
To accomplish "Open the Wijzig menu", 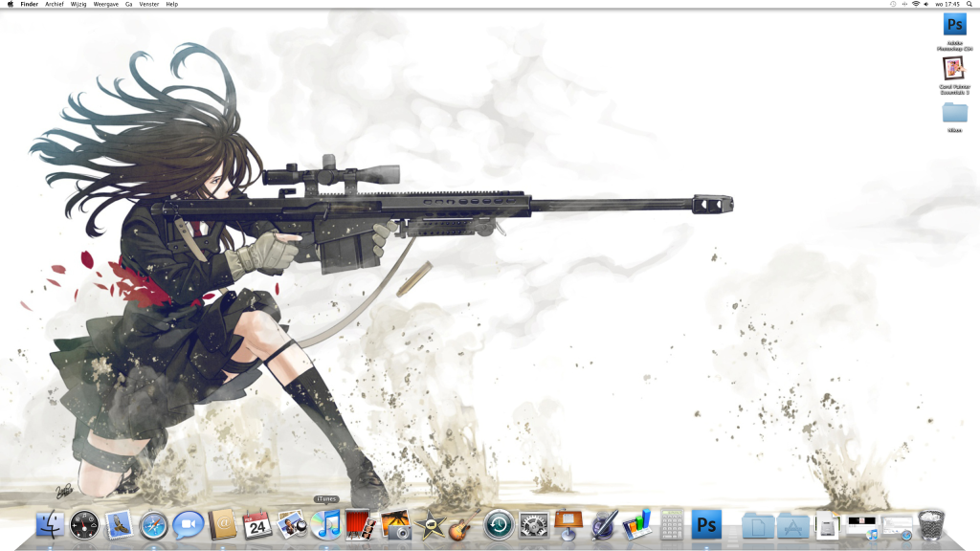I will (78, 4).
